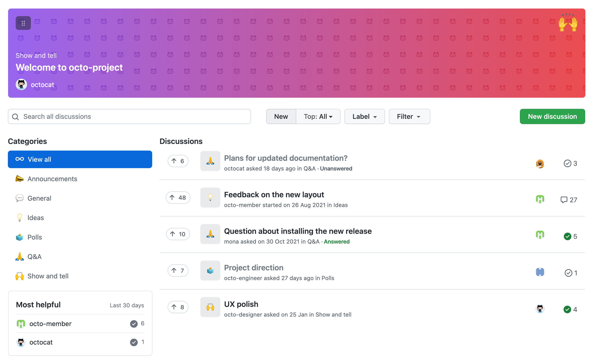Viewport: 593px width, 364px height.
Task: Open the 'Top: All' dropdown filter
Action: [318, 116]
